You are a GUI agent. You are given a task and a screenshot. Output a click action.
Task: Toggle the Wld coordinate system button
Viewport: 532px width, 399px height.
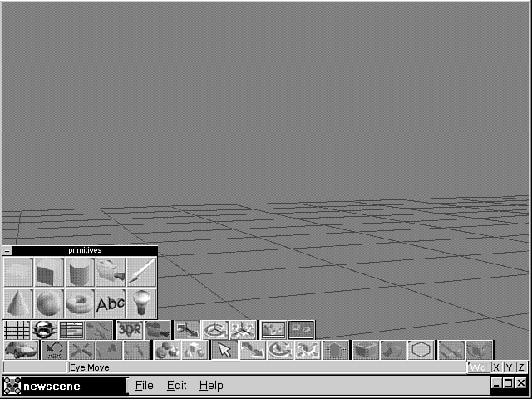[x=479, y=367]
